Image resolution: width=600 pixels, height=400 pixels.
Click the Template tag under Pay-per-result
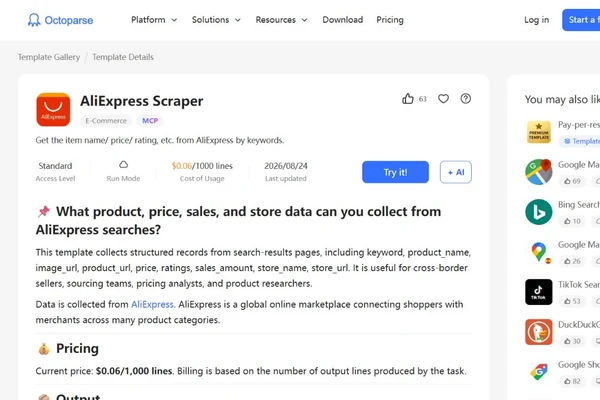coord(580,141)
